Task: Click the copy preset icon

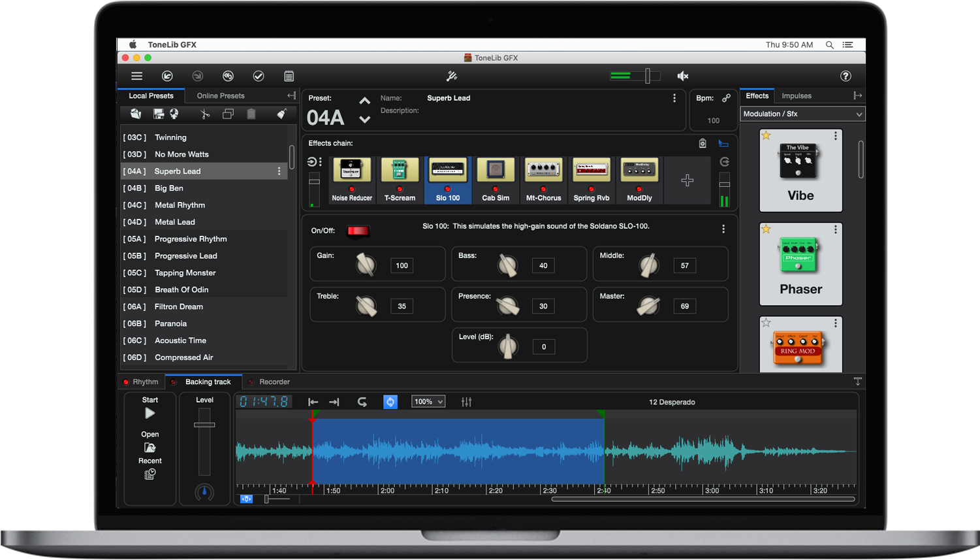Action: (228, 114)
